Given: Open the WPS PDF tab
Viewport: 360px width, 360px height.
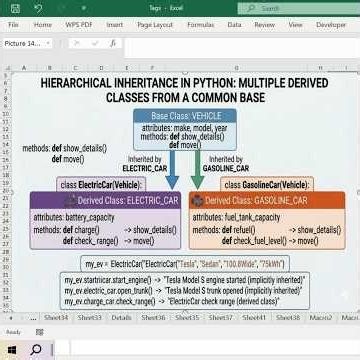Looking at the screenshot, I should coord(79,25).
